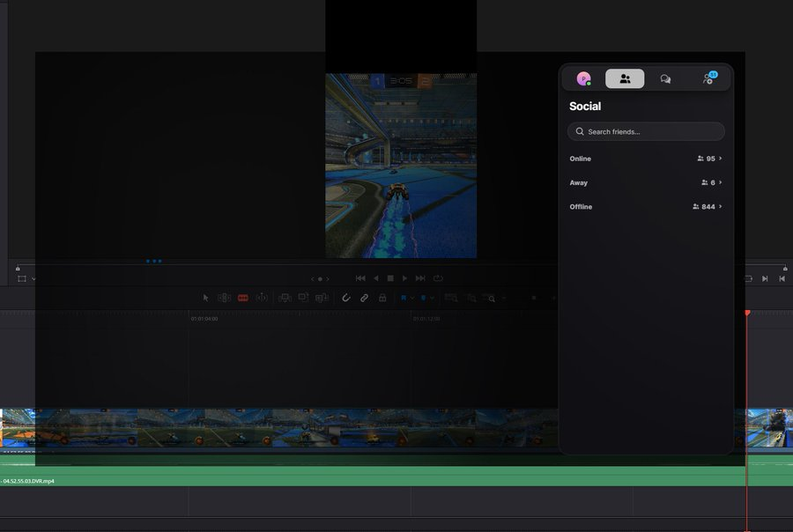Add a blue marker on timeline
The image size is (793, 532).
click(x=424, y=298)
